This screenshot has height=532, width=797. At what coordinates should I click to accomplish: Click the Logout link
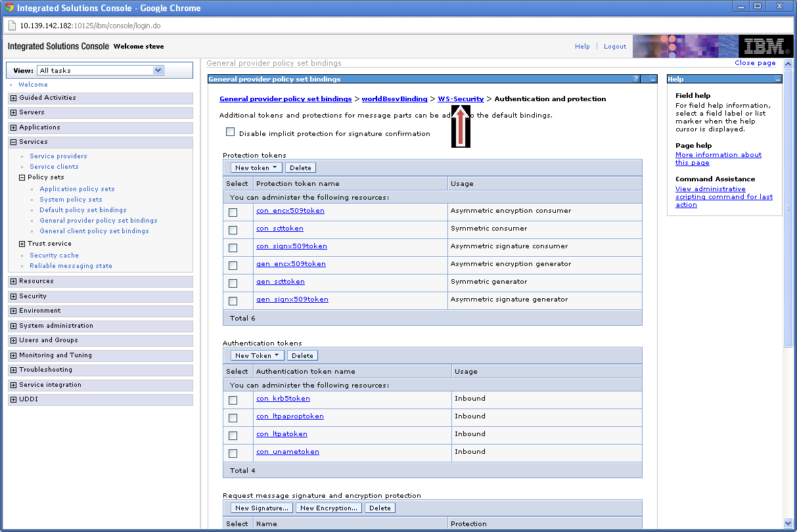pos(615,47)
